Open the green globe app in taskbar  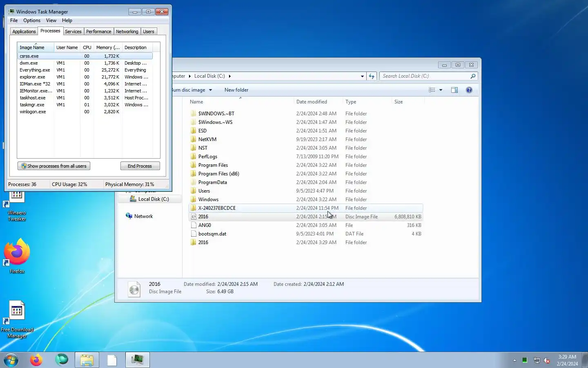62,360
